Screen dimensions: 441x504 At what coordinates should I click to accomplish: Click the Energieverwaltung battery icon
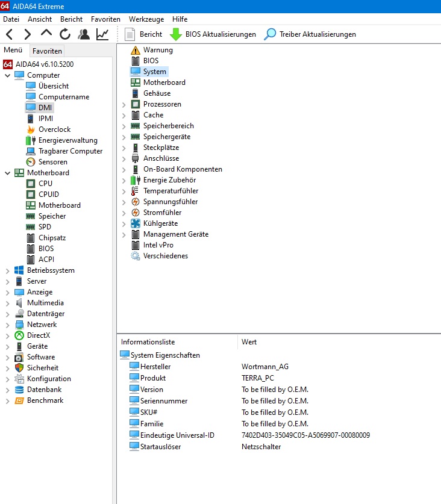[31, 140]
